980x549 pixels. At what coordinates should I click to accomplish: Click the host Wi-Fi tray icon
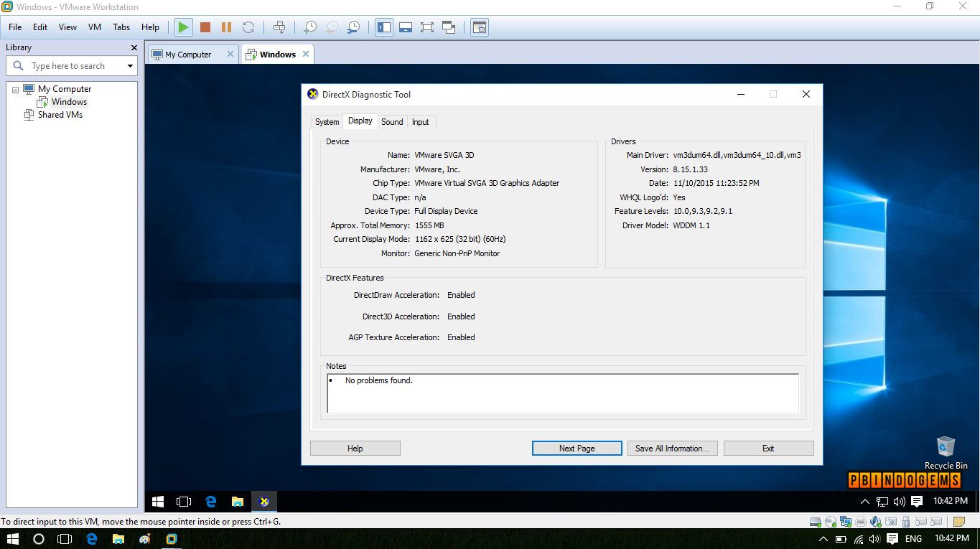(859, 539)
